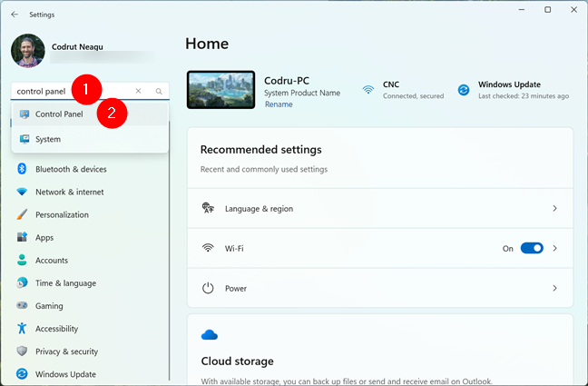
Task: Click the CNC Wi-Fi status icon
Action: (368, 90)
